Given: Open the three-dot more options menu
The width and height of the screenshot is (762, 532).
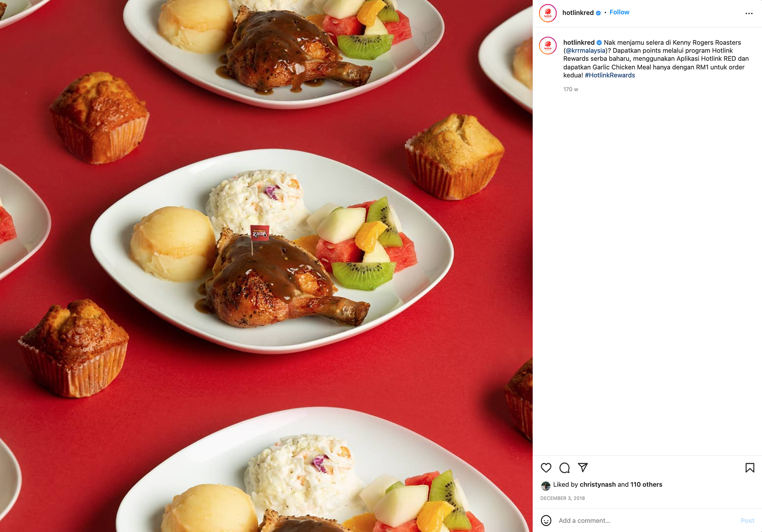Looking at the screenshot, I should (x=749, y=13).
